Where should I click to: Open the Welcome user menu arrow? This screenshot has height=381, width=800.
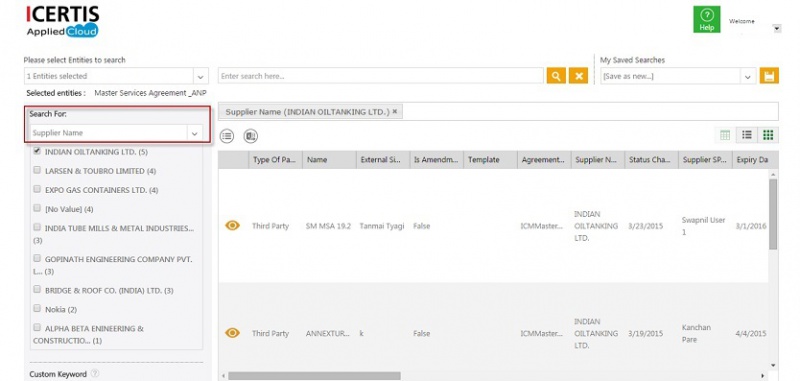pos(777,29)
